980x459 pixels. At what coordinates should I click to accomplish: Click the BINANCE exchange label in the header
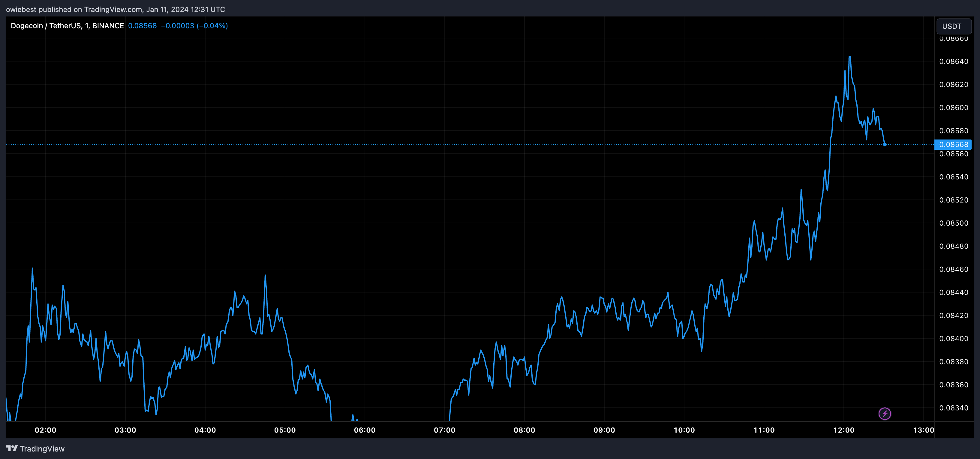point(108,26)
